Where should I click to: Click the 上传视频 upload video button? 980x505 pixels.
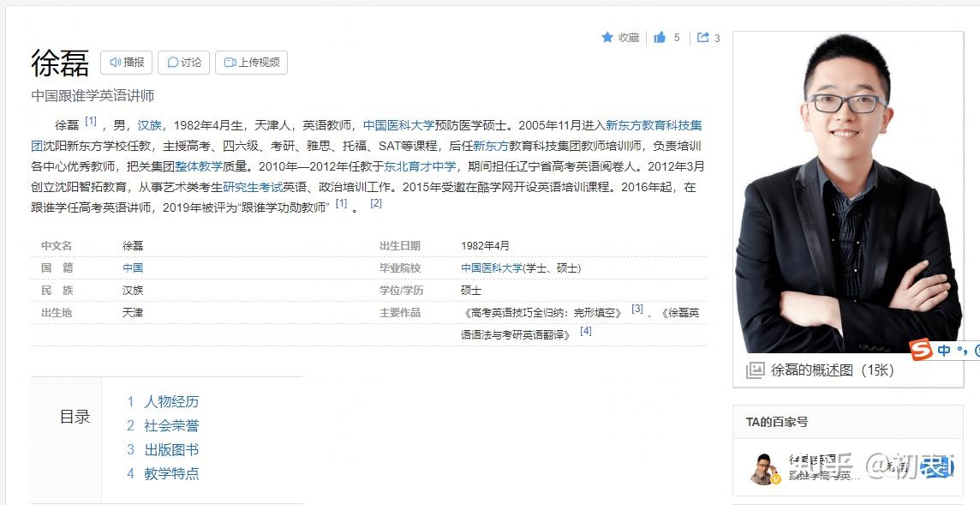pyautogui.click(x=251, y=63)
